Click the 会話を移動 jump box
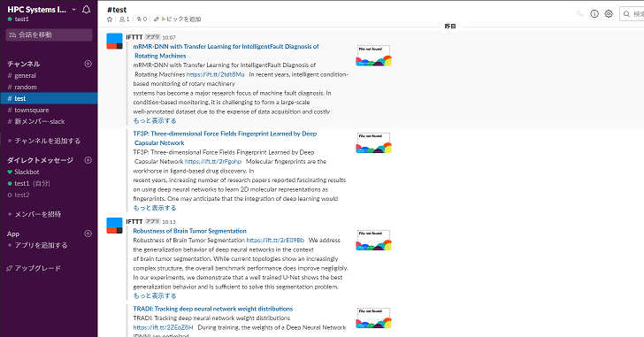This screenshot has width=644, height=337. 49,34
